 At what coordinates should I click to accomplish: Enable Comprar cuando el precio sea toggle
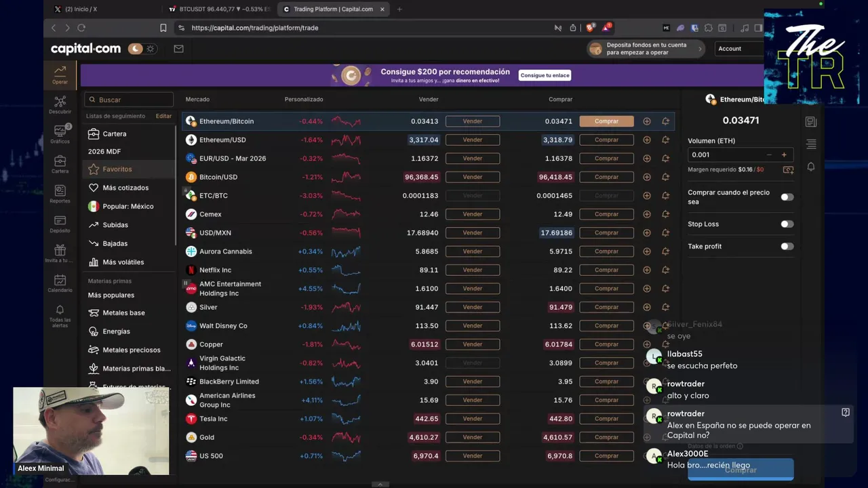[x=787, y=197]
